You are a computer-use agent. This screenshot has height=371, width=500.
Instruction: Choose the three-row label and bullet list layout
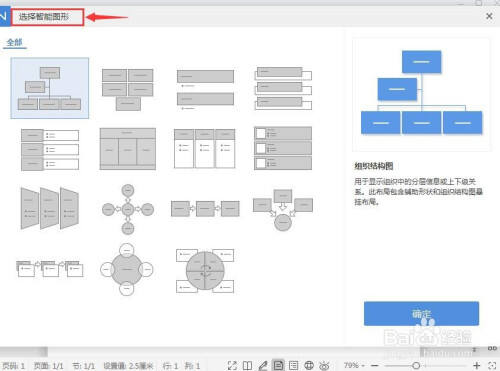pyautogui.click(x=50, y=150)
